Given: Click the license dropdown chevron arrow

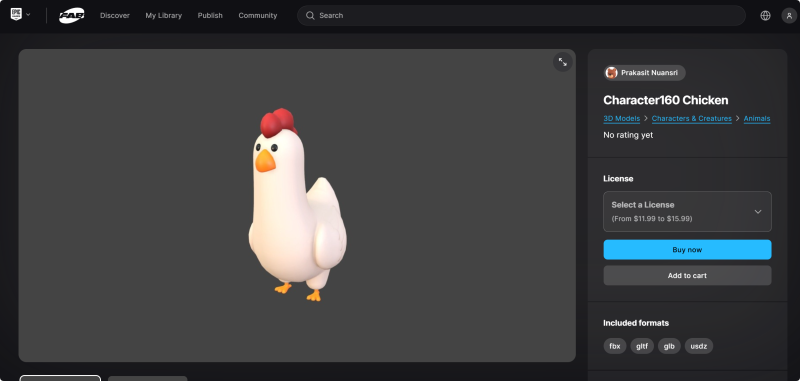Looking at the screenshot, I should pos(758,212).
